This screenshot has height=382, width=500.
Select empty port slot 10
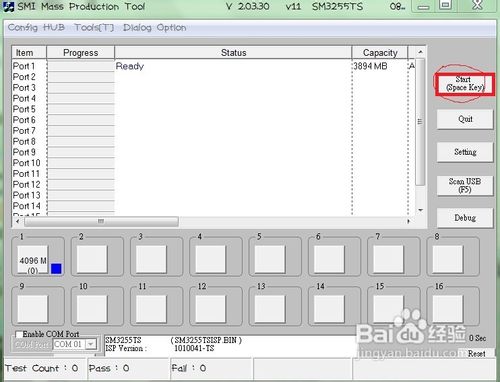(92, 309)
